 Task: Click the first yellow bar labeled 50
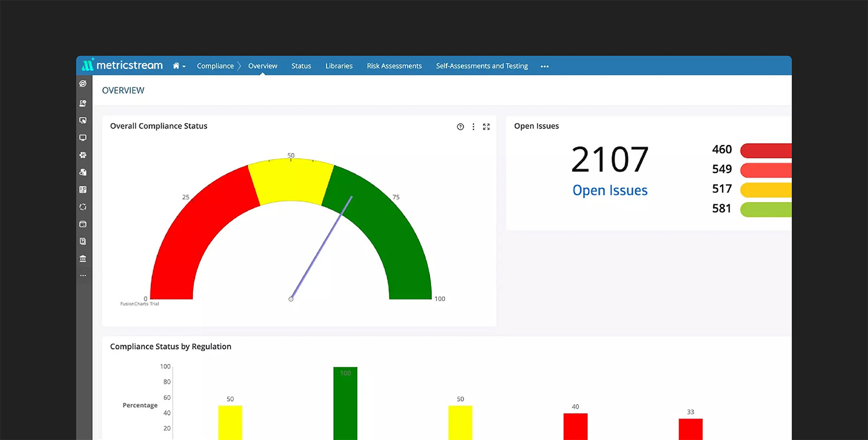pos(230,423)
